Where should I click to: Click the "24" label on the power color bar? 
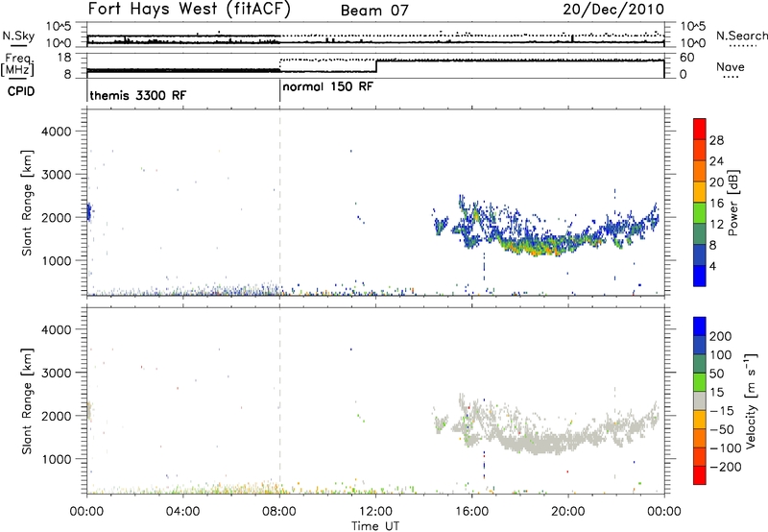coord(716,161)
